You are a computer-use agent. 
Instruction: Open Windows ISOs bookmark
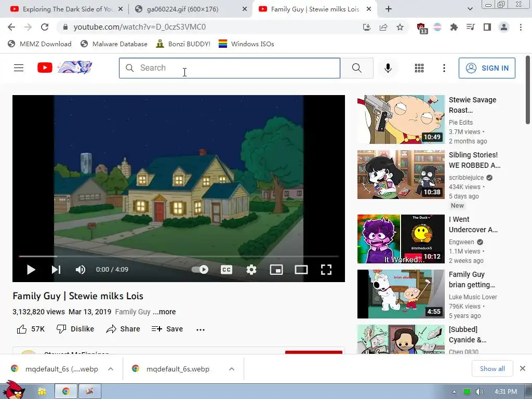246,44
